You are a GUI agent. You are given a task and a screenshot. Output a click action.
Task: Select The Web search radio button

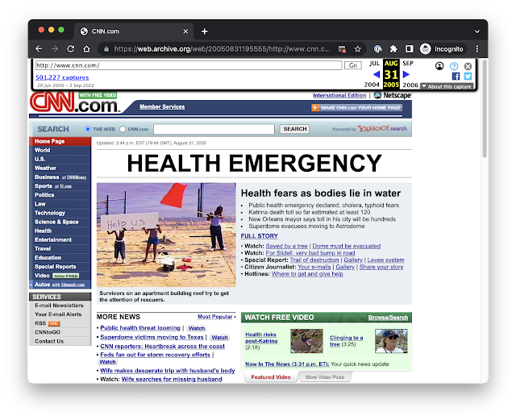(x=88, y=129)
